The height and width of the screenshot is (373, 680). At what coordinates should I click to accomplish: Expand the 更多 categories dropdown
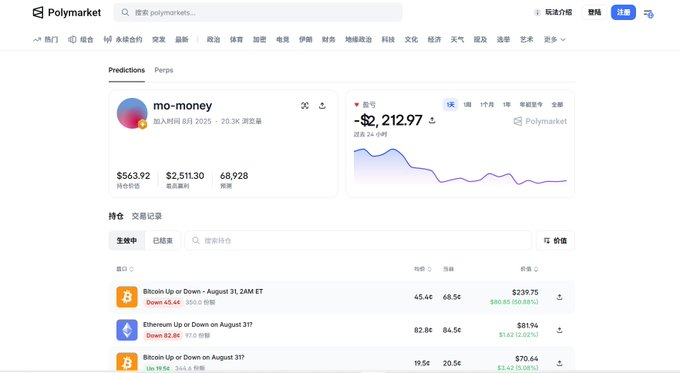click(555, 39)
